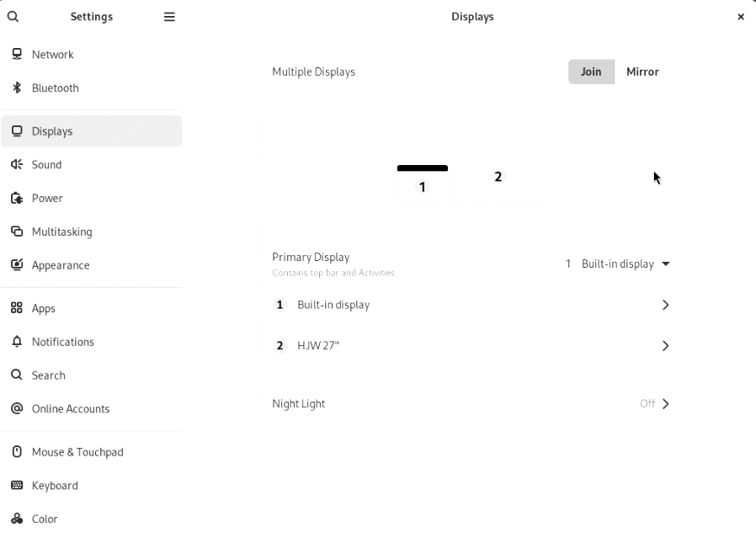Open the Color settings panel
Image resolution: width=756 pixels, height=543 pixels.
tap(45, 519)
